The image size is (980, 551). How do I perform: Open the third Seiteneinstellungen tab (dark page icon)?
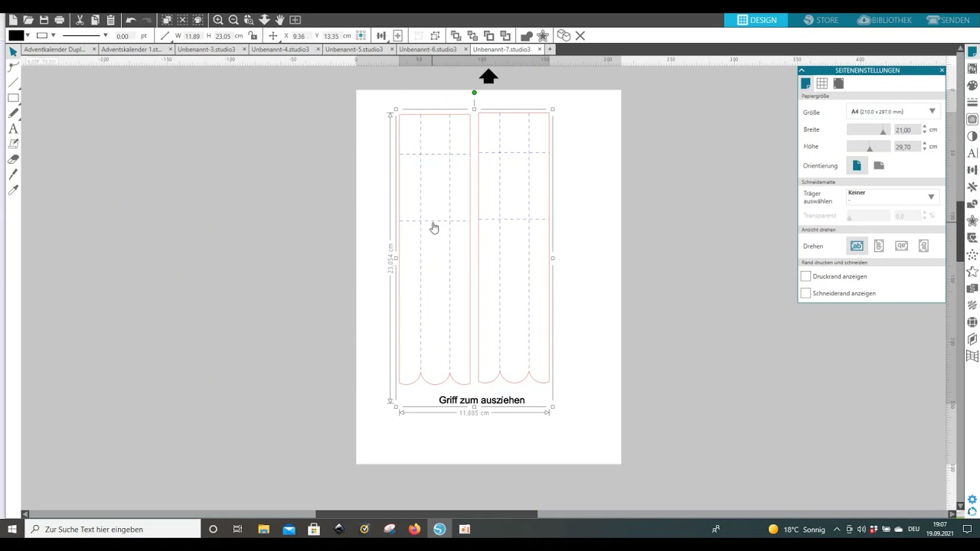[838, 83]
